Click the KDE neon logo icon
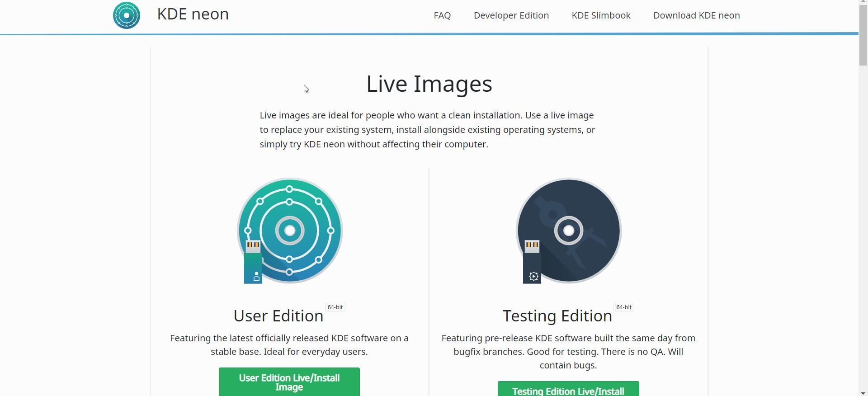Viewport: 868px width, 396px height. pos(127,15)
